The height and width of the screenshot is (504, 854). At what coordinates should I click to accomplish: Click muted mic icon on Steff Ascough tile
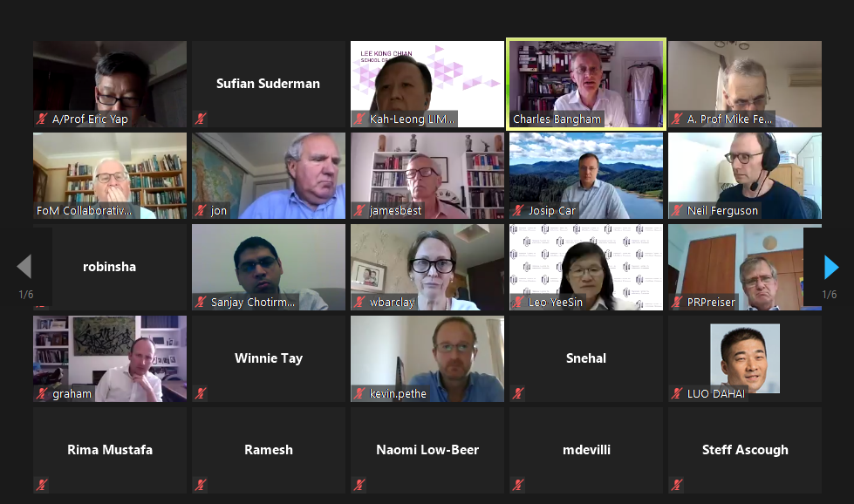[x=676, y=485]
